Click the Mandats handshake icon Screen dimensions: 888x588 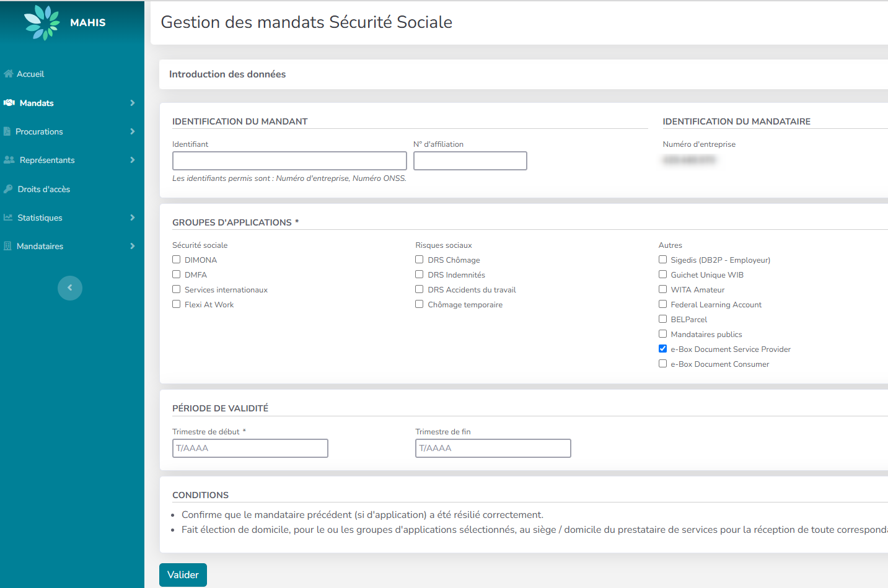click(9, 103)
